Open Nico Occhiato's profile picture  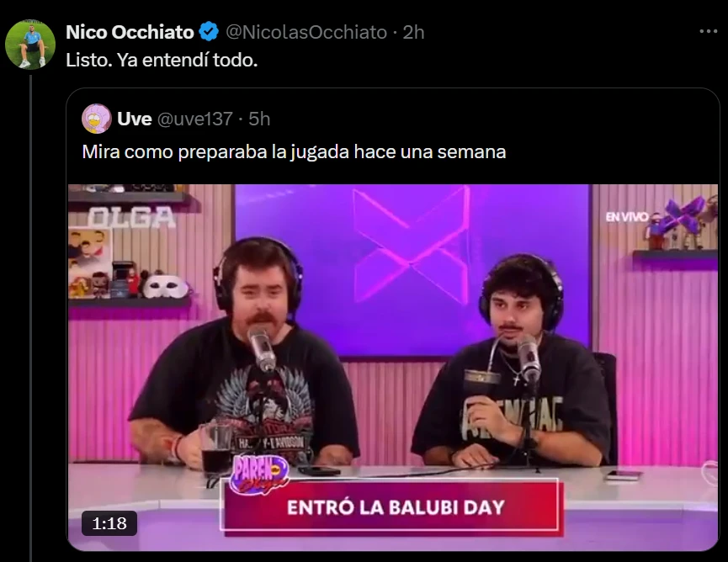(x=30, y=45)
